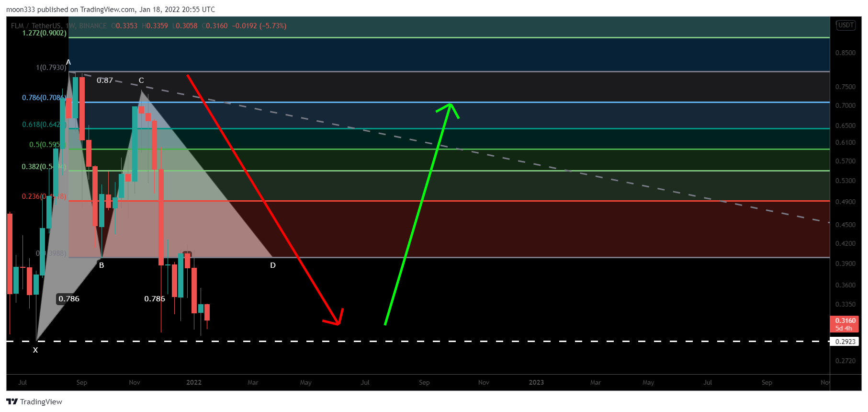868x412 pixels.
Task: Click the pattern point label B
Action: coord(101,265)
